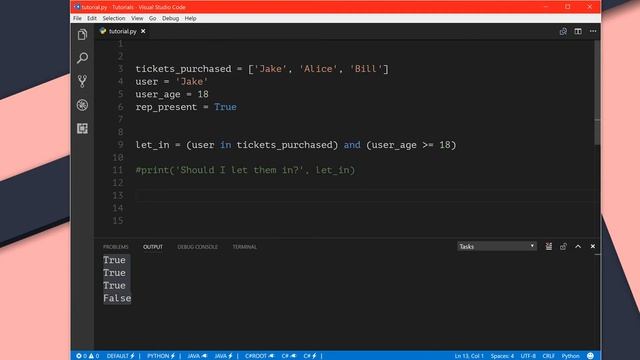640x360 pixels.
Task: Maximize the panel with the up chevron
Action: click(x=578, y=247)
